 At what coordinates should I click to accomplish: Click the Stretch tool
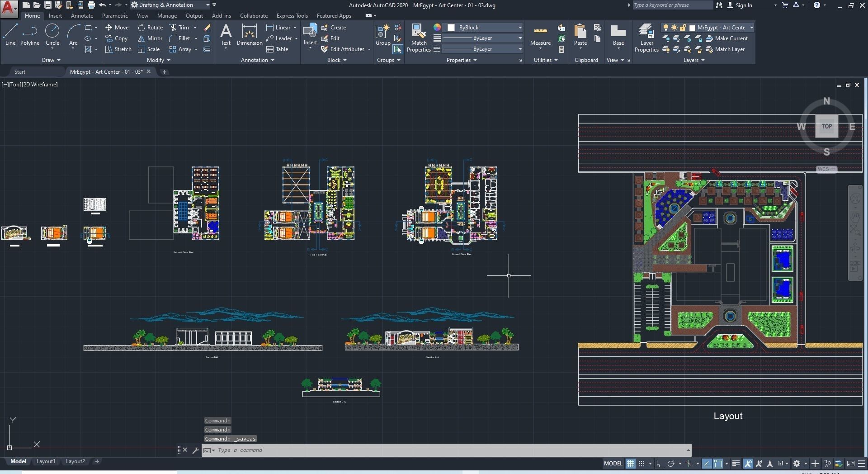tap(118, 49)
